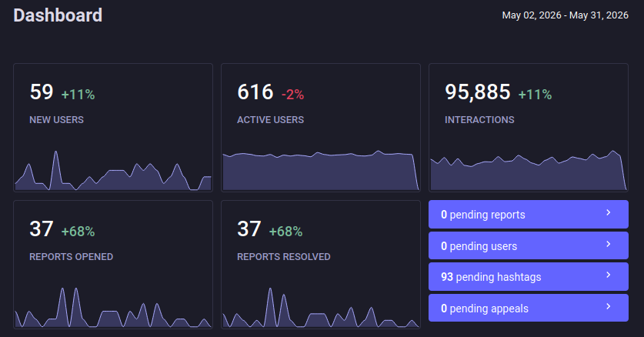644x337 pixels.
Task: Click the Reports Resolved sparkline chart
Action: point(321,308)
